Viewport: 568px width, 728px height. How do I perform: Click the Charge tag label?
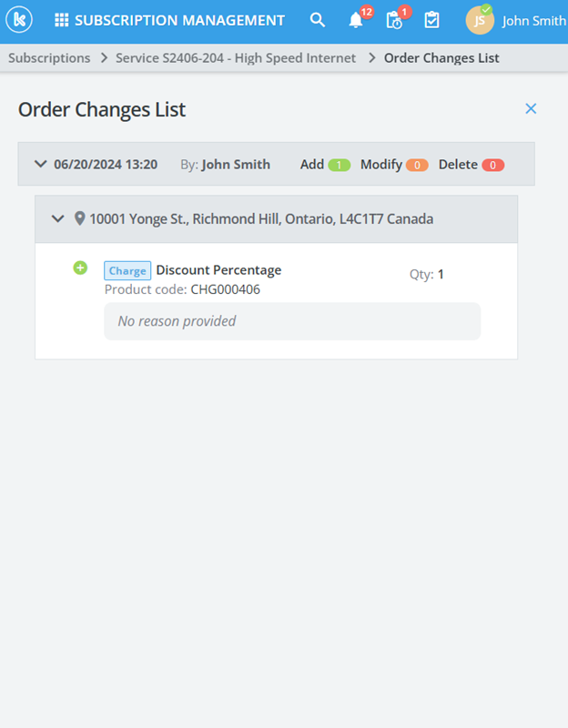(127, 270)
